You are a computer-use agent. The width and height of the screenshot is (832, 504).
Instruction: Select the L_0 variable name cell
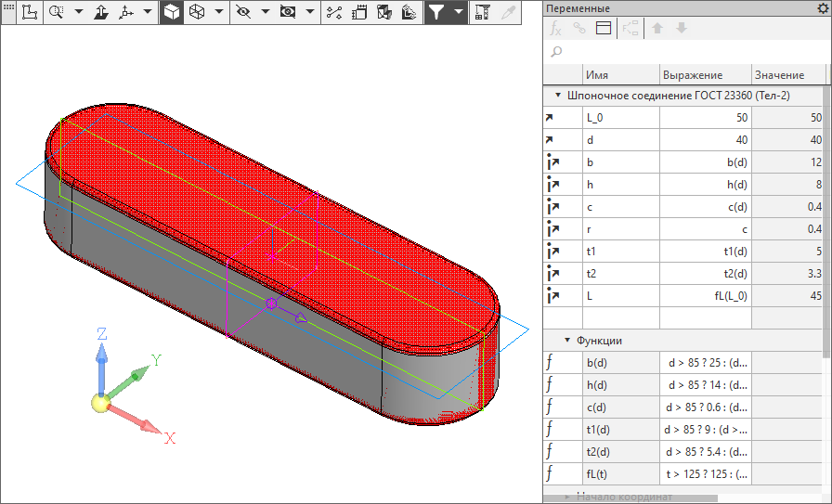[619, 118]
